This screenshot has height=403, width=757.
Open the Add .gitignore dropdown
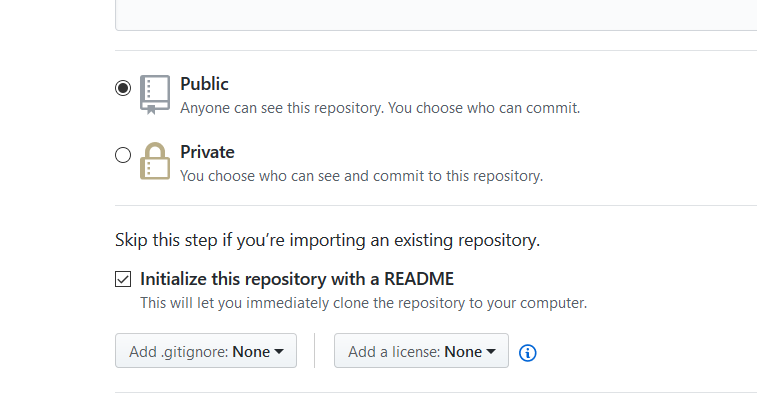(206, 351)
